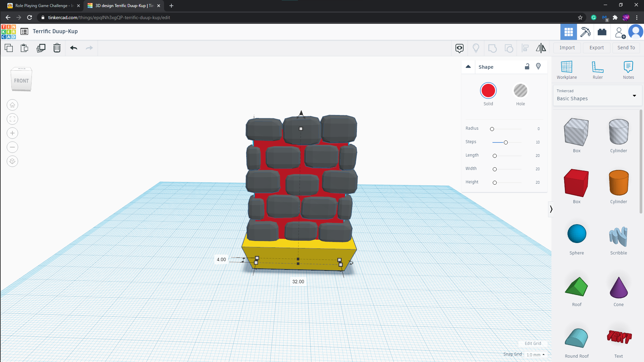Open the Snap Grid 1.0 mm dropdown
The height and width of the screenshot is (362, 644).
[536, 355]
